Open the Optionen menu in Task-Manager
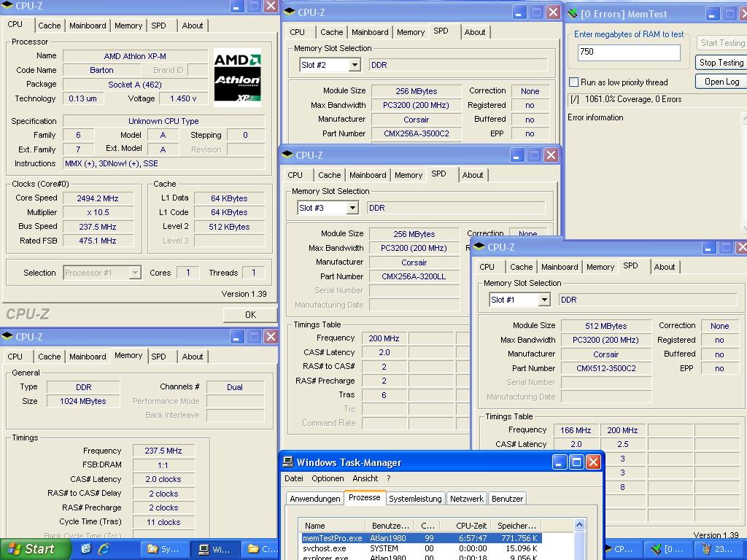The image size is (747, 560). pos(328,478)
